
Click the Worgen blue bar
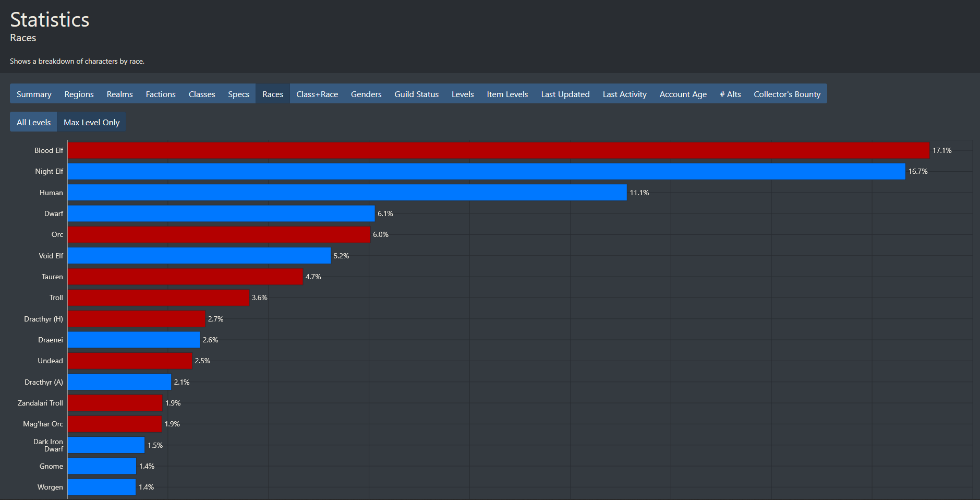(102, 487)
